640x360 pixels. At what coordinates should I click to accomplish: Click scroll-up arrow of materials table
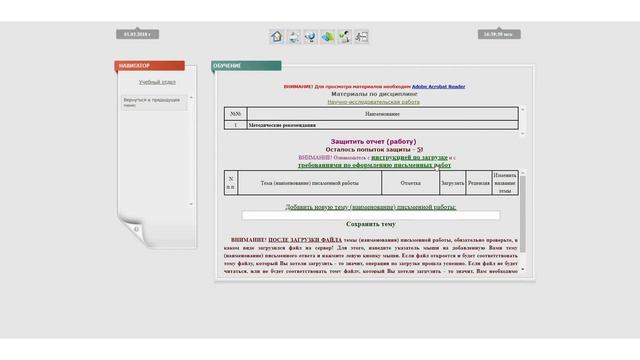pos(522,110)
